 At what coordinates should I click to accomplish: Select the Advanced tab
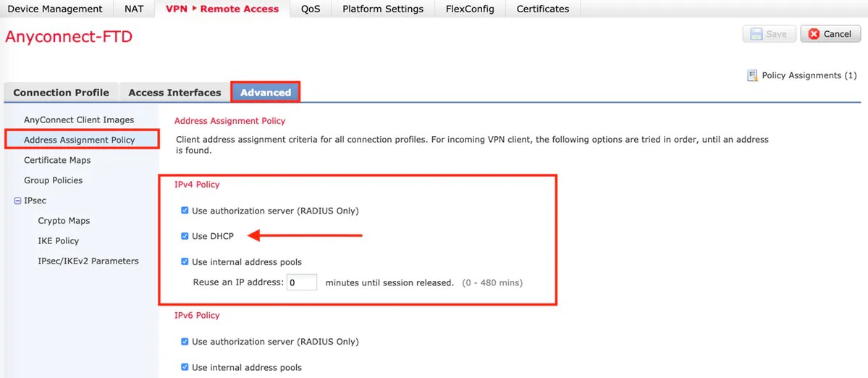click(x=266, y=93)
